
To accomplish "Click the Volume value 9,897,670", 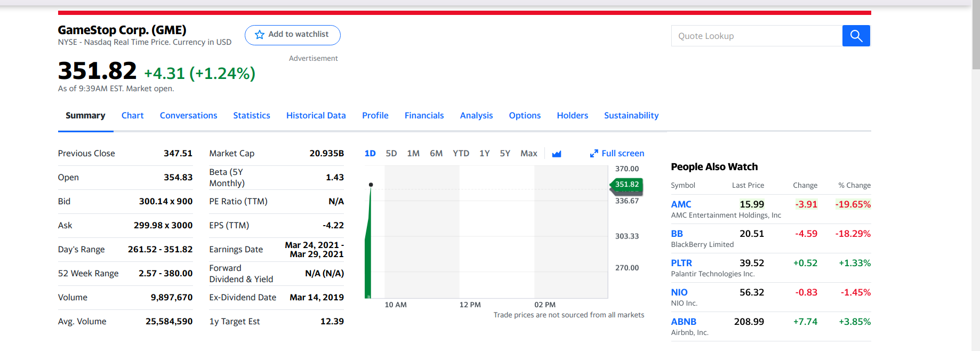I will (172, 298).
